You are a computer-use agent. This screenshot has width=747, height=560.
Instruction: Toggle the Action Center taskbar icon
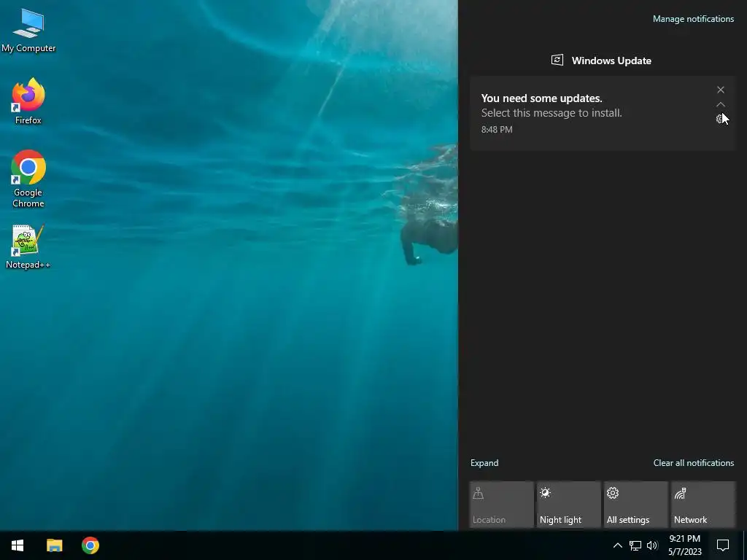pos(723,545)
